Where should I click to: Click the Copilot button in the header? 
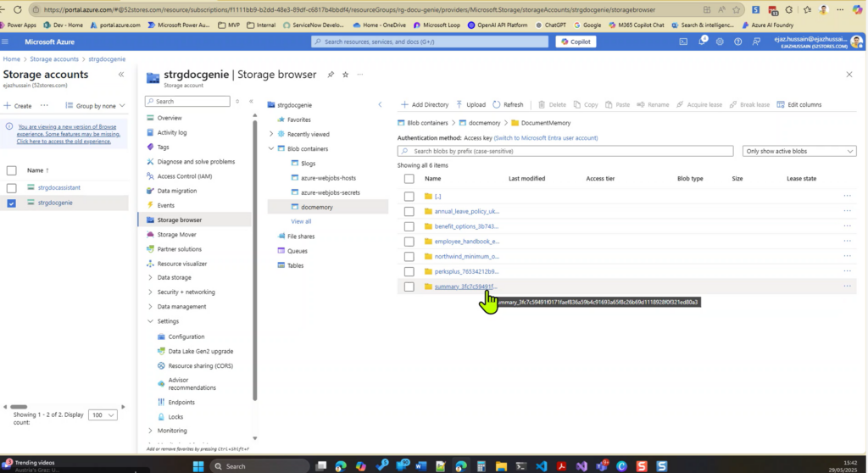(x=576, y=42)
